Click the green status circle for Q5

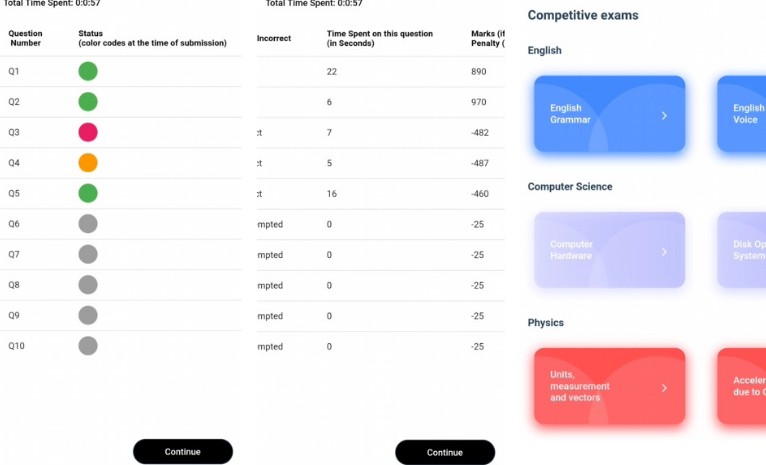[x=88, y=193]
